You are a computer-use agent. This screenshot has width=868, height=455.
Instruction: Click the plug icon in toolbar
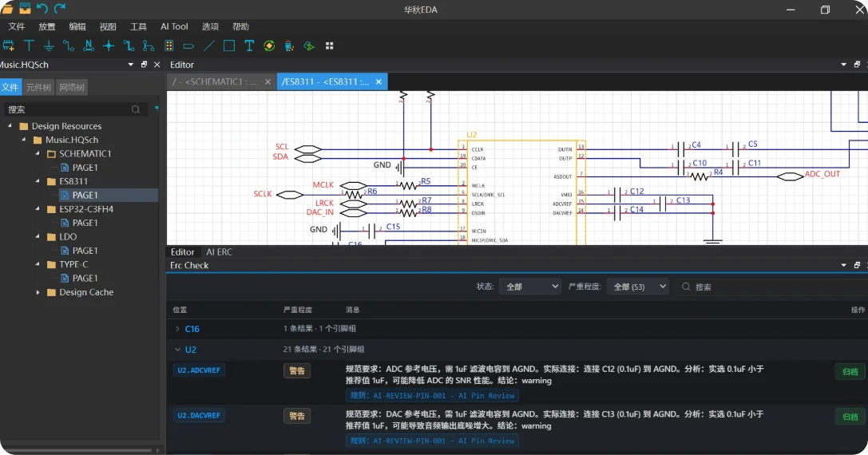(289, 46)
